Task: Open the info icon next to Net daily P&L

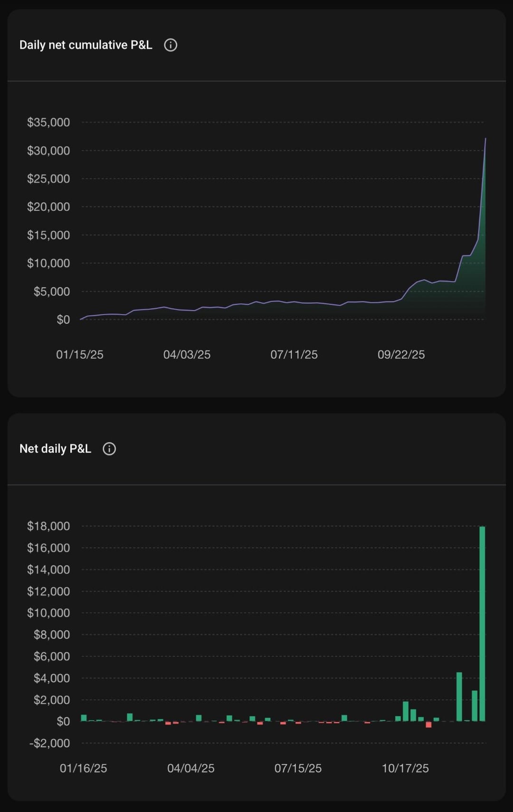Action: pyautogui.click(x=109, y=449)
